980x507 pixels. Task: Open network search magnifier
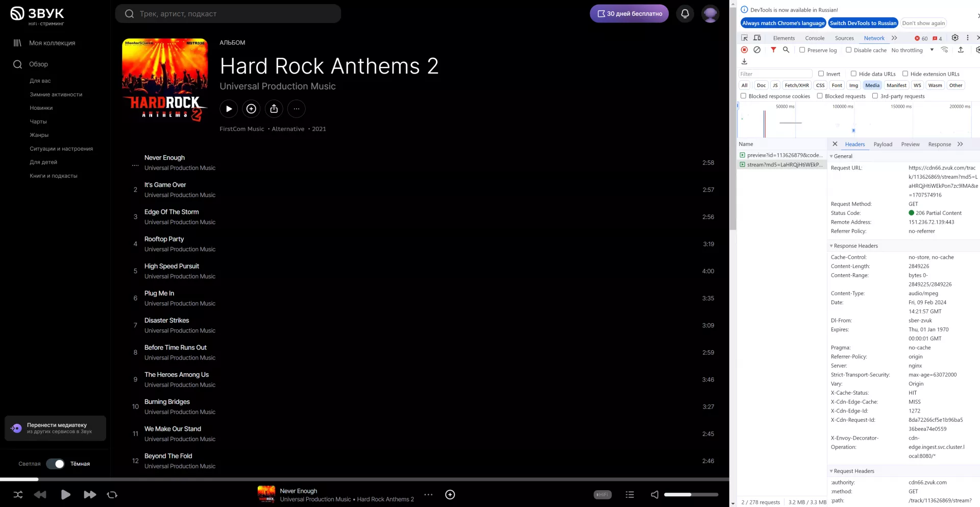[786, 50]
